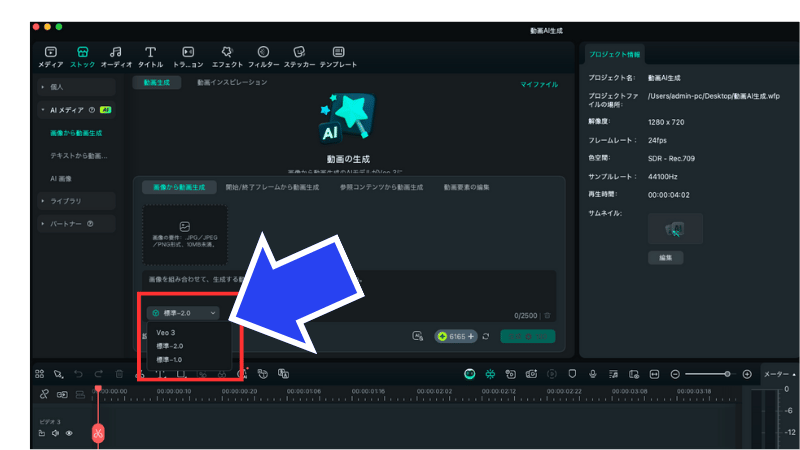This screenshot has height=450, width=800.
Task: Mute the ビデオ 3 track speaker icon
Action: [56, 433]
